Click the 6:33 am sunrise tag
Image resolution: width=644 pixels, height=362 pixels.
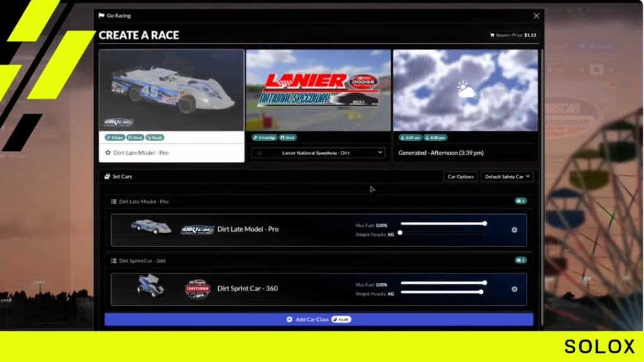coord(410,138)
